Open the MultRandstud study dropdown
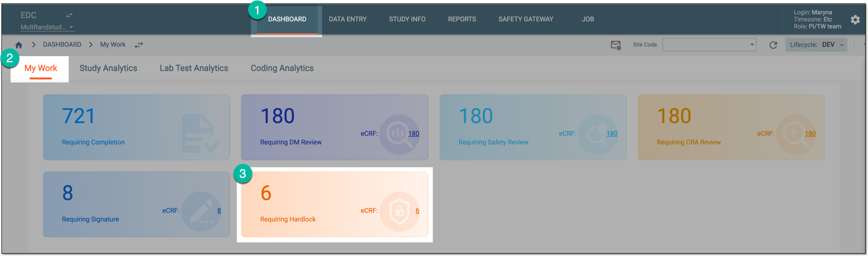Viewport: 868px width, 256px height. click(x=48, y=27)
